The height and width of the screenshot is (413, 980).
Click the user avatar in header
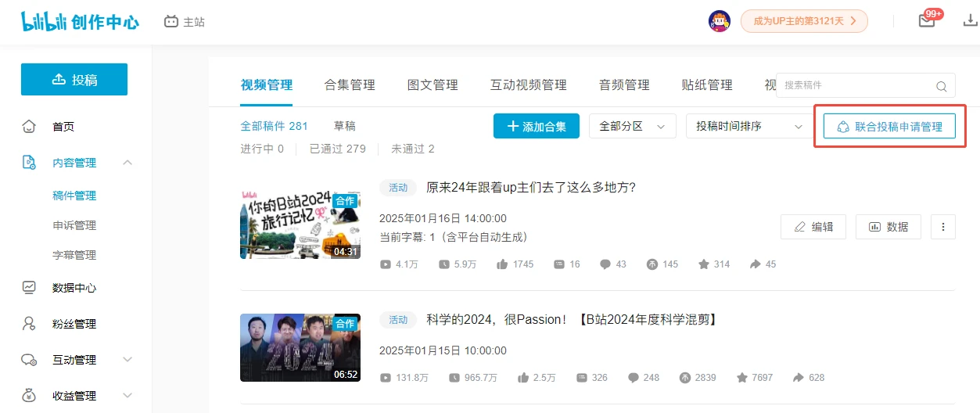coord(719,21)
